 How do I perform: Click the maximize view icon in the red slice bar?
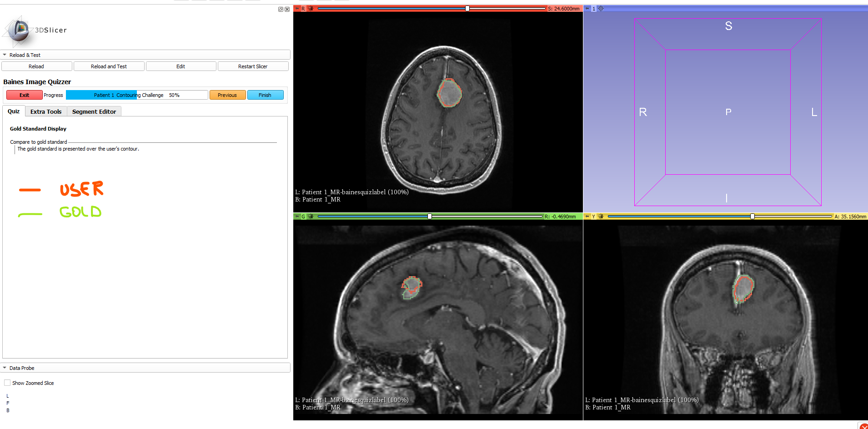[x=311, y=9]
